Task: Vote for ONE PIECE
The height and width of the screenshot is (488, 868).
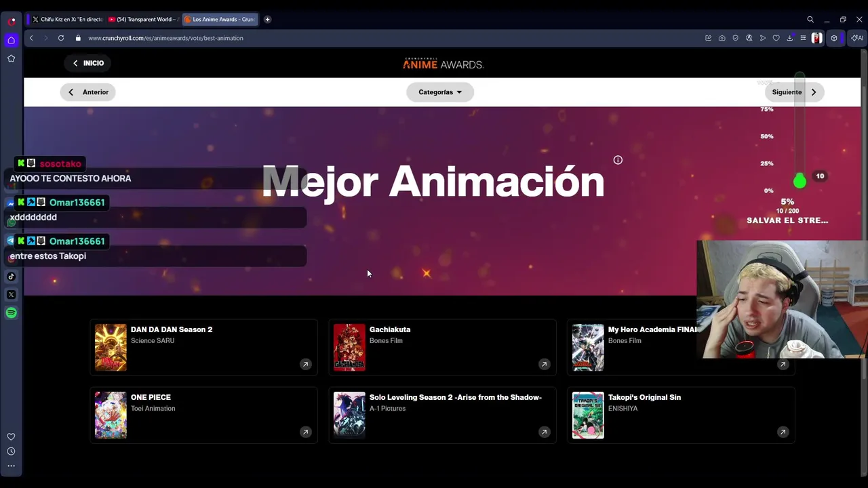Action: (x=203, y=415)
